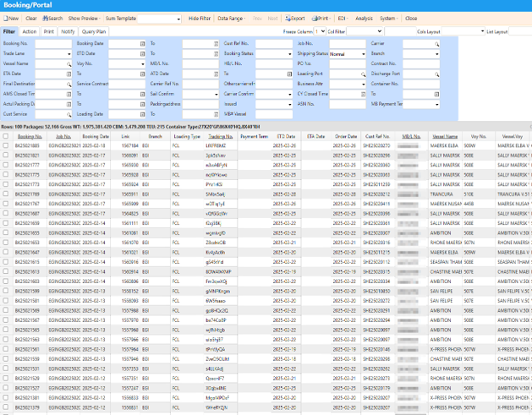Click the New booking toolbar button
This screenshot has width=532, height=415.
pyautogui.click(x=11, y=18)
